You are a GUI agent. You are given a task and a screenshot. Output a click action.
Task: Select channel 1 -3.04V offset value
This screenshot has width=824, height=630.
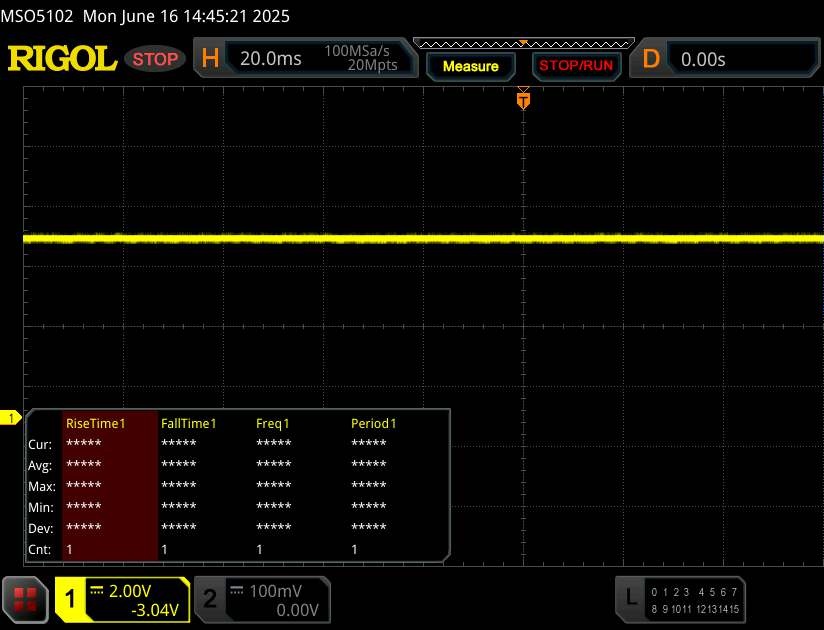155,610
